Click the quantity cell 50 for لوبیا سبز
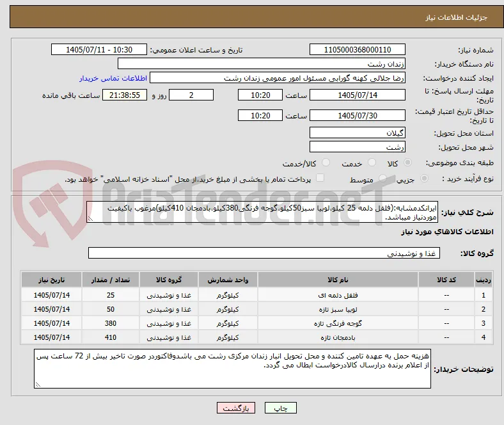This screenshot has width=504, height=425. pyautogui.click(x=111, y=309)
